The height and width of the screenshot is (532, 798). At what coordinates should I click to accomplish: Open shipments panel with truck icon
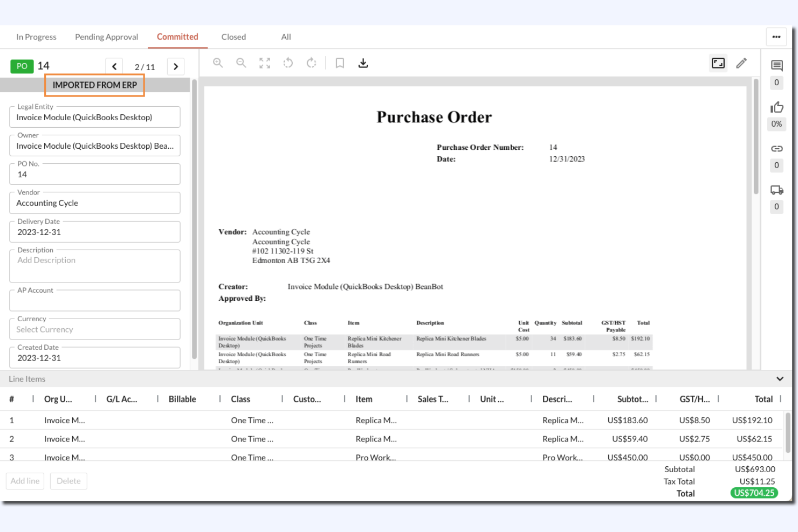[x=776, y=190]
